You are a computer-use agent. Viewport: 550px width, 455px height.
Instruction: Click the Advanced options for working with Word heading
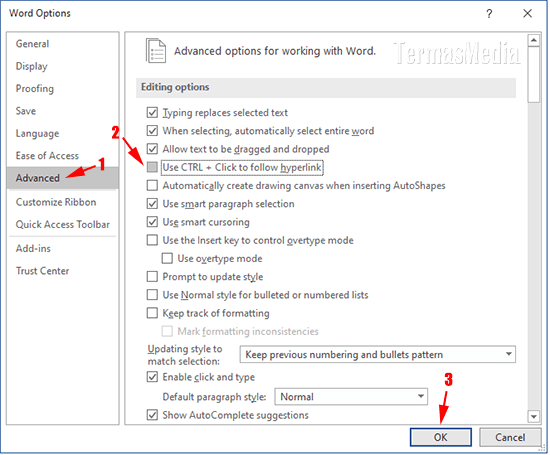[x=275, y=51]
